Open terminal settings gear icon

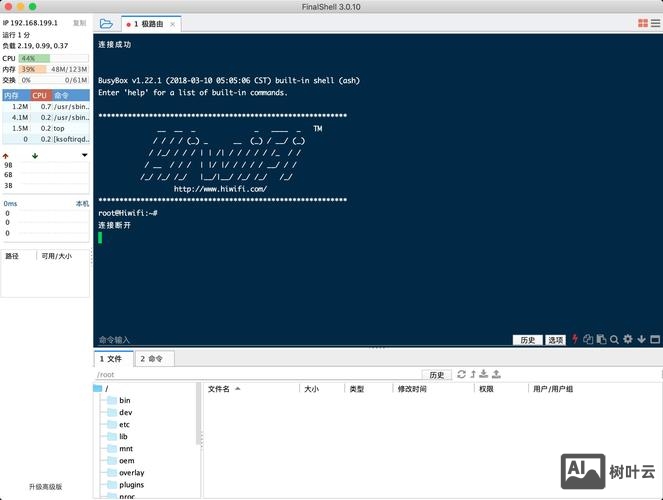(628, 340)
